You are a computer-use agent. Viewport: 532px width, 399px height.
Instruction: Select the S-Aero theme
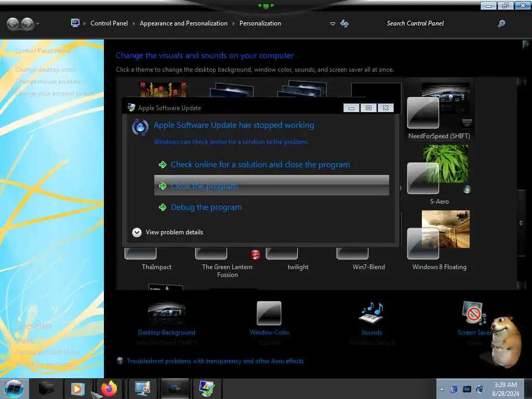pos(439,175)
